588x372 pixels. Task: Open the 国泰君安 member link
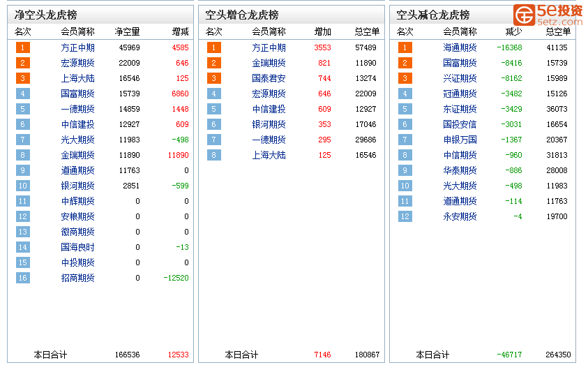click(x=269, y=78)
